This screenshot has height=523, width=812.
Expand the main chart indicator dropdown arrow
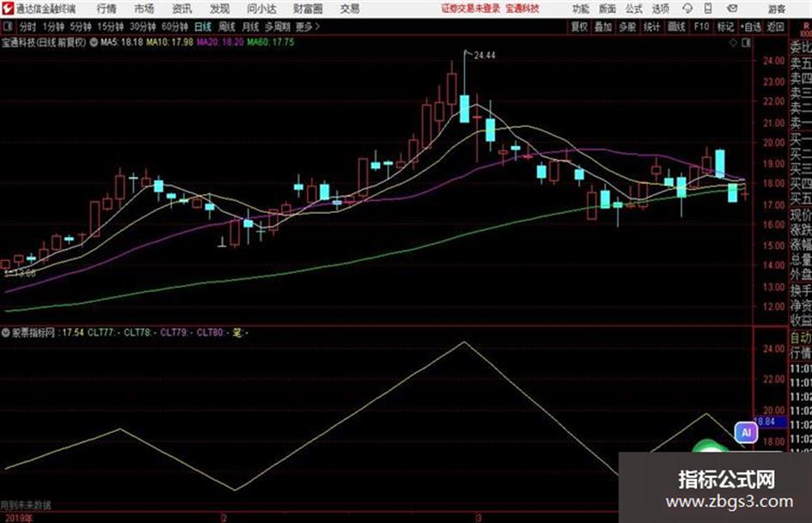93,42
